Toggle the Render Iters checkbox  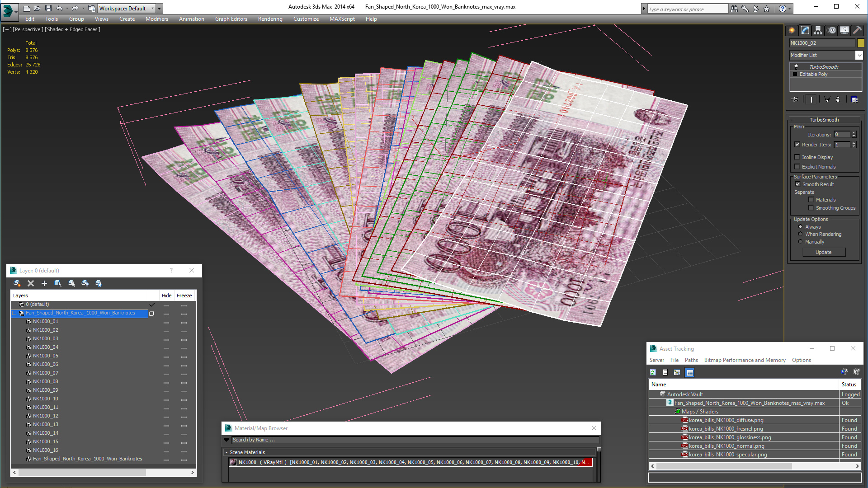click(x=797, y=145)
